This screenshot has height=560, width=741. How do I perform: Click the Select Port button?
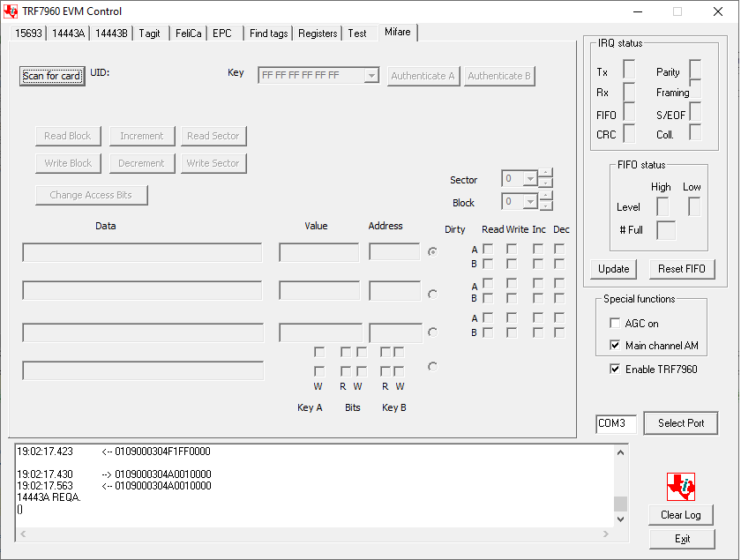(x=681, y=423)
